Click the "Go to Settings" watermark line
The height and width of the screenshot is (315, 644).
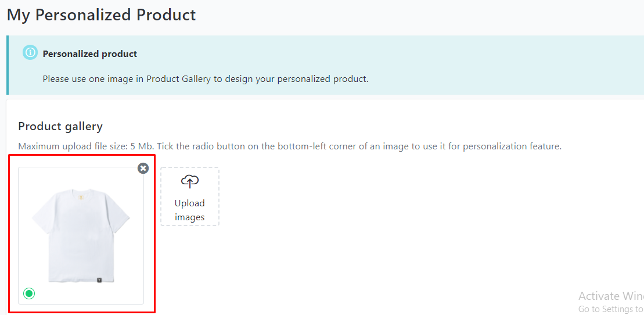pyautogui.click(x=611, y=309)
